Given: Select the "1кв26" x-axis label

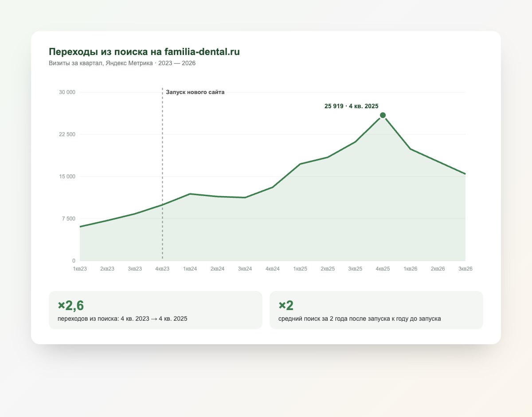Looking at the screenshot, I should point(410,269).
